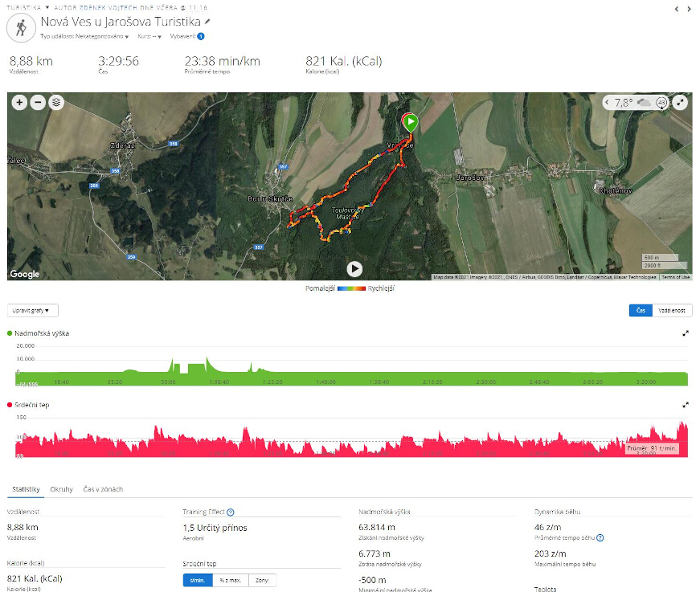This screenshot has height=592, width=700.
Task: Play the route animation on the map
Action: tap(354, 269)
